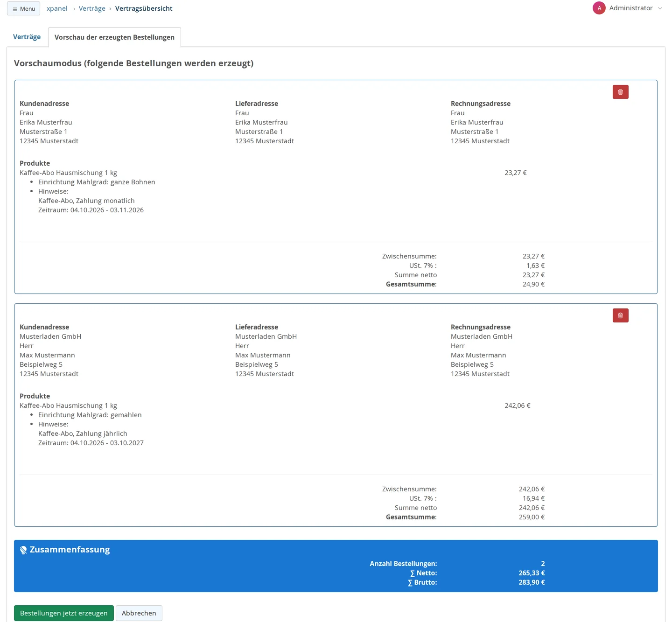This screenshot has height=622, width=672.
Task: Click 'Kaffee-Abo, Zahlung jährlich' note
Action: 83,433
